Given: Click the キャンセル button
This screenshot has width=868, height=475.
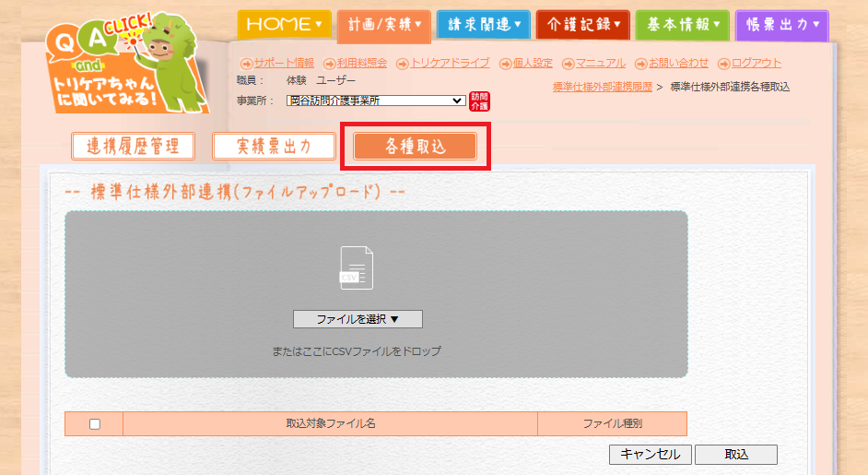Looking at the screenshot, I should click(651, 455).
